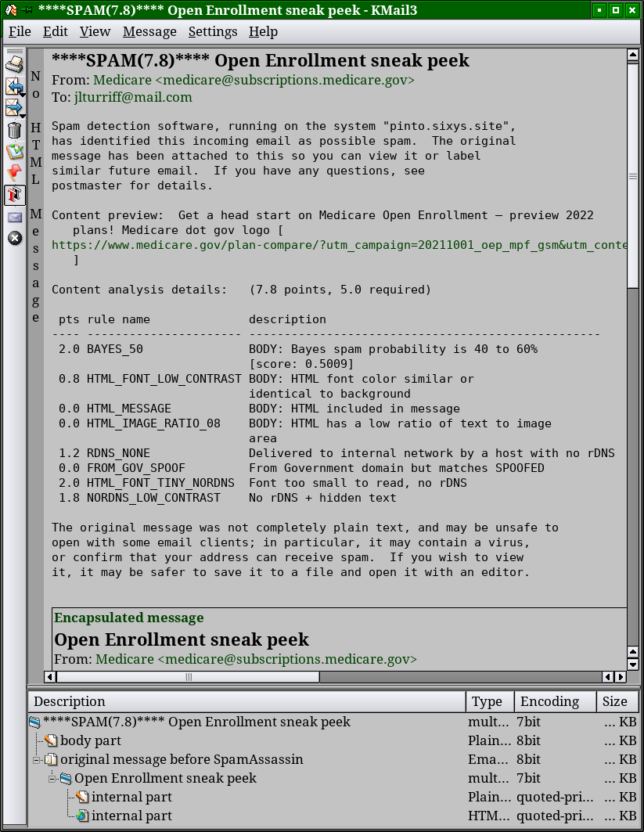Sort by the Encoding column header

(x=556, y=701)
